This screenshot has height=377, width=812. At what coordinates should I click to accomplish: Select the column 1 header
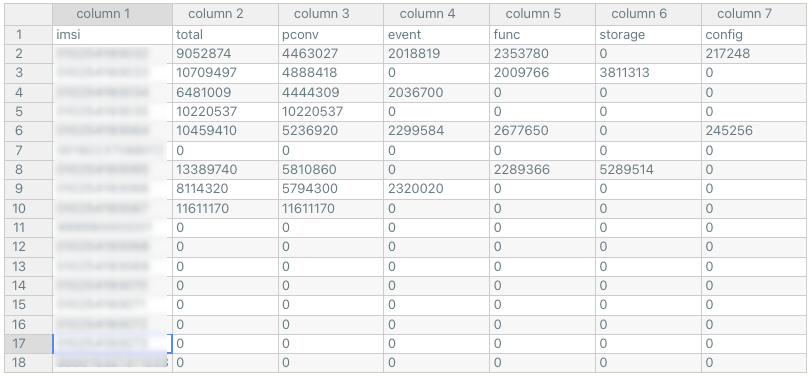point(112,14)
